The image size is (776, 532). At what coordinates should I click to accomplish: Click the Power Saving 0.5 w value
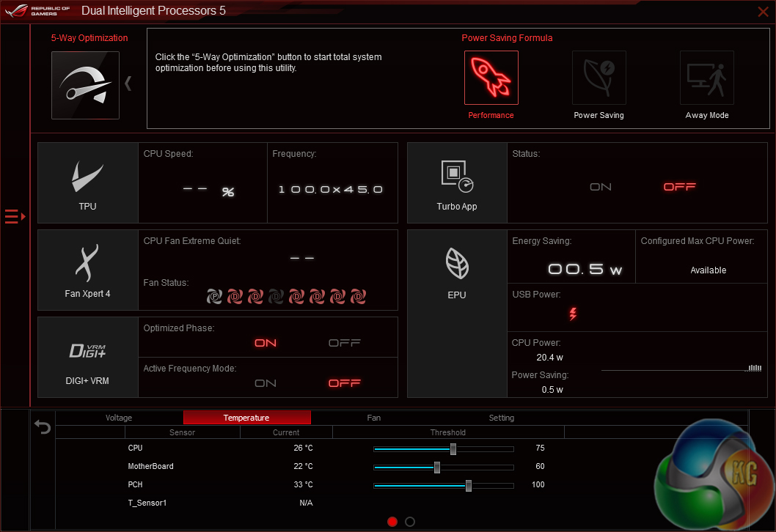552,390
